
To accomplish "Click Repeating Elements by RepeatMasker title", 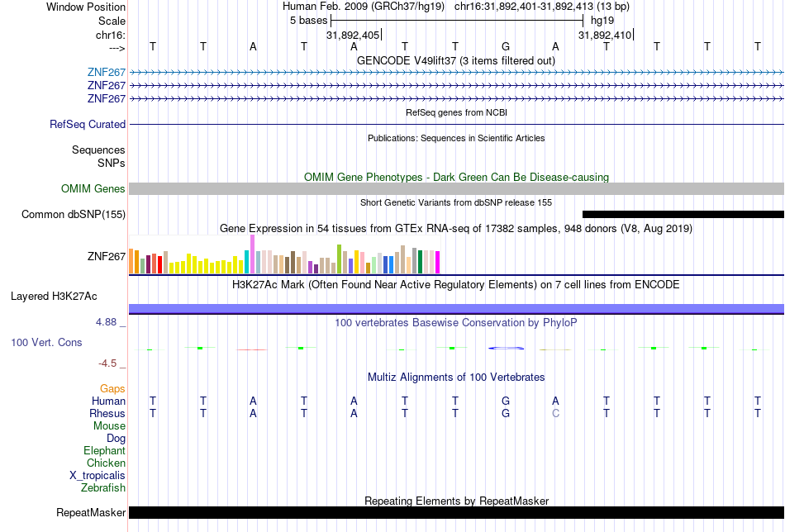I will coord(456,501).
